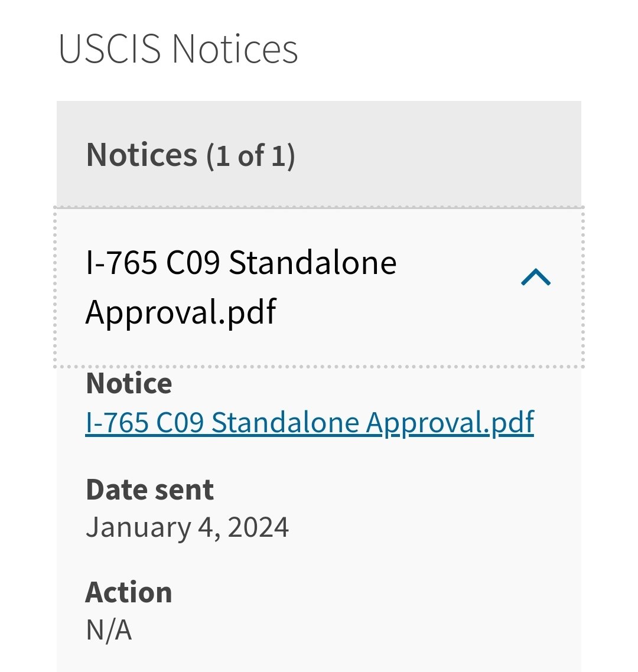Screen dimensions: 638x672
Task: Click the Date sent label
Action: point(149,490)
